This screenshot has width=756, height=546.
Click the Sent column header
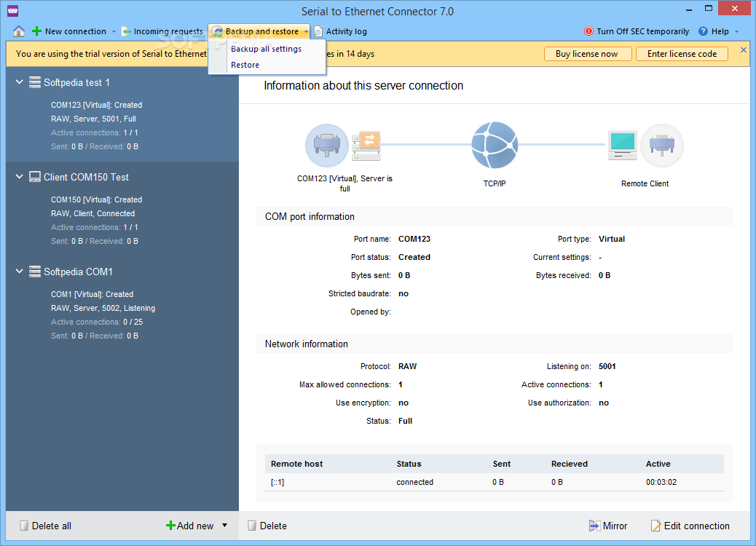tap(501, 464)
